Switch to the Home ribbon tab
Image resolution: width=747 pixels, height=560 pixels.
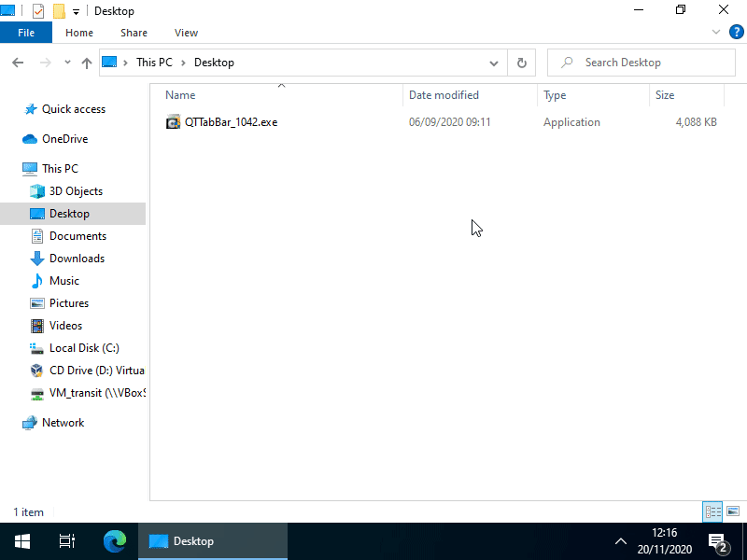point(79,33)
